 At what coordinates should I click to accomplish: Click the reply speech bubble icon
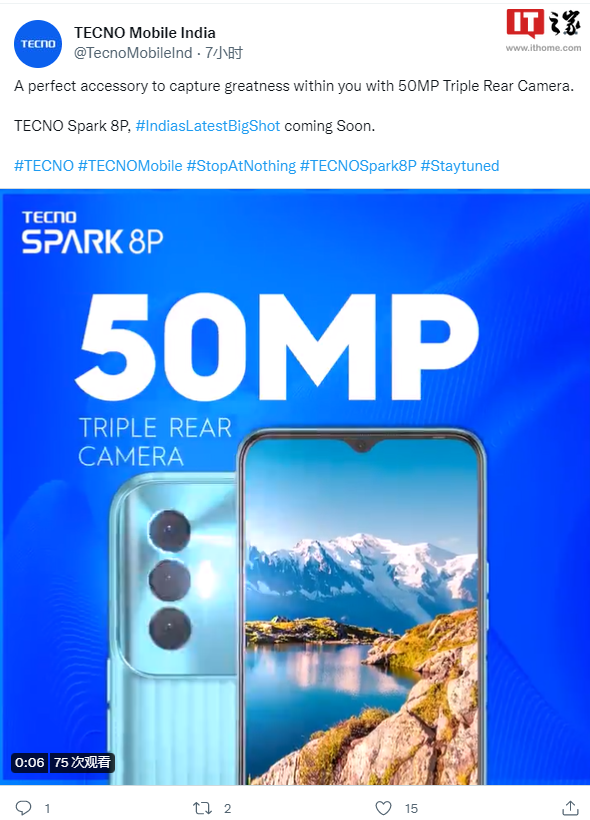(24, 808)
